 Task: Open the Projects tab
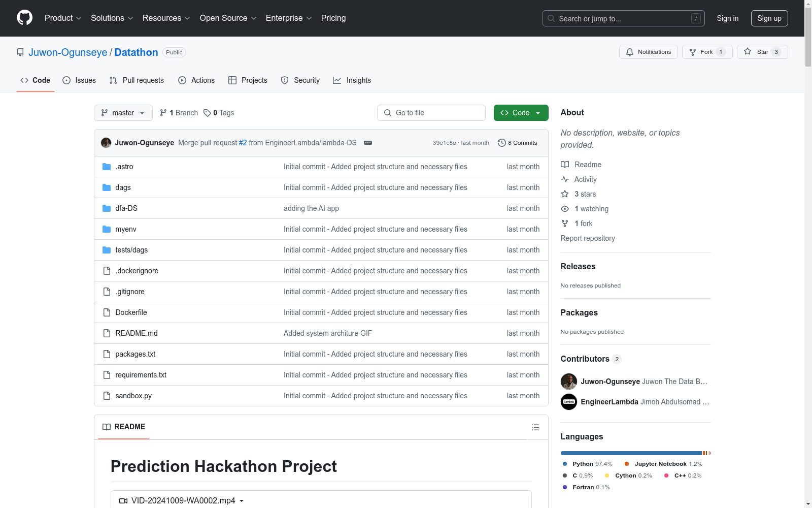(x=248, y=80)
